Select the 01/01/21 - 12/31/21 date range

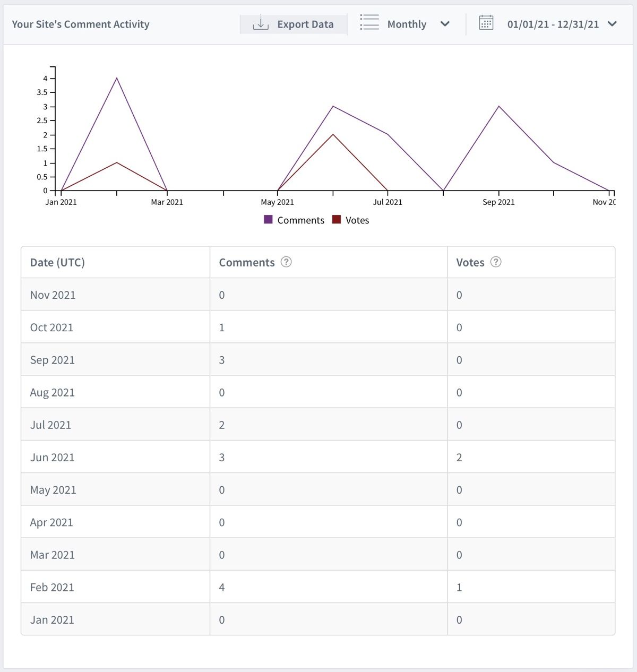pyautogui.click(x=553, y=24)
